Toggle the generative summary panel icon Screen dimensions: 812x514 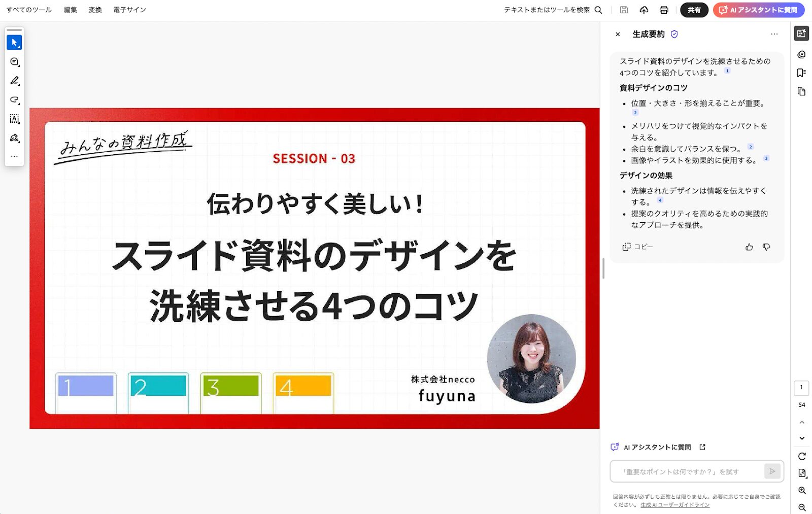tap(801, 33)
